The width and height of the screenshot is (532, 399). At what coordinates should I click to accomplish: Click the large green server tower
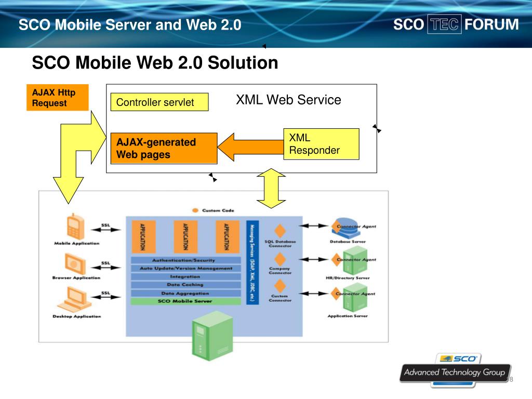click(x=212, y=335)
